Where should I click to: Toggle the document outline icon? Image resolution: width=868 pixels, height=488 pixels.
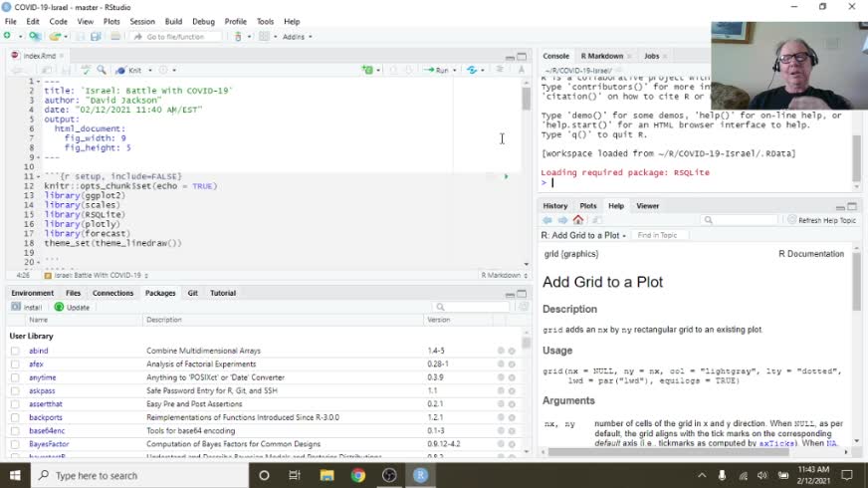500,70
